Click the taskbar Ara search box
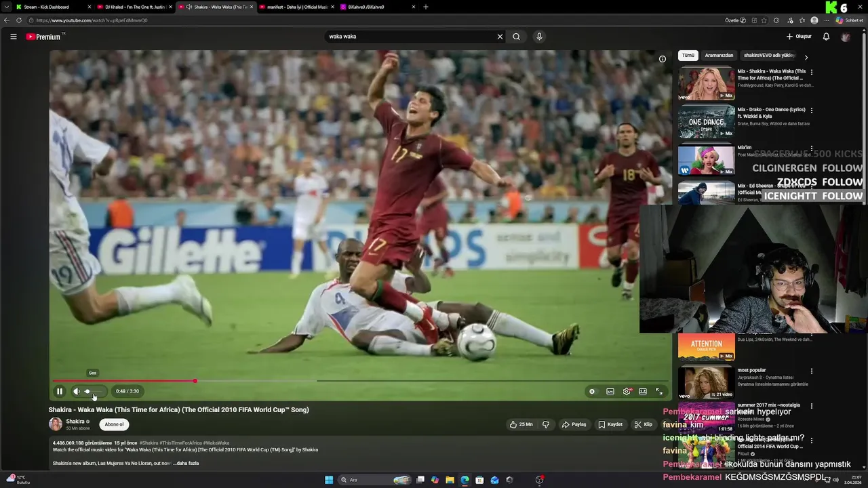Screen dimensions: 868x488 tap(376, 480)
